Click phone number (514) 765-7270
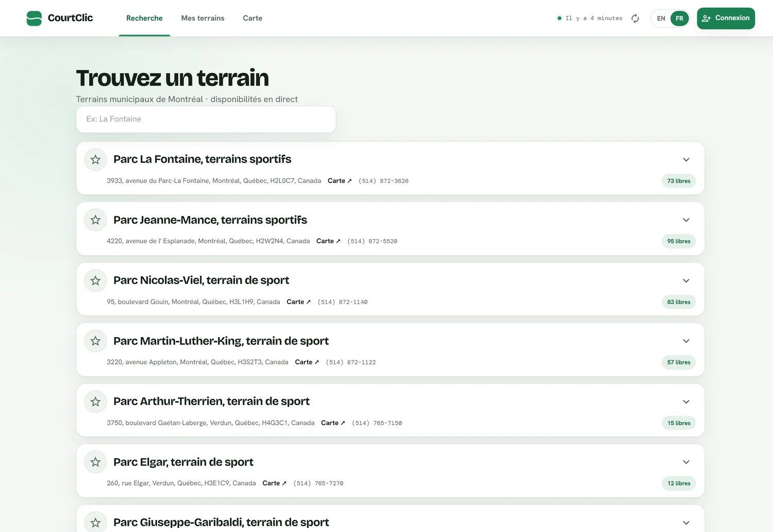The height and width of the screenshot is (532, 773). tap(318, 484)
